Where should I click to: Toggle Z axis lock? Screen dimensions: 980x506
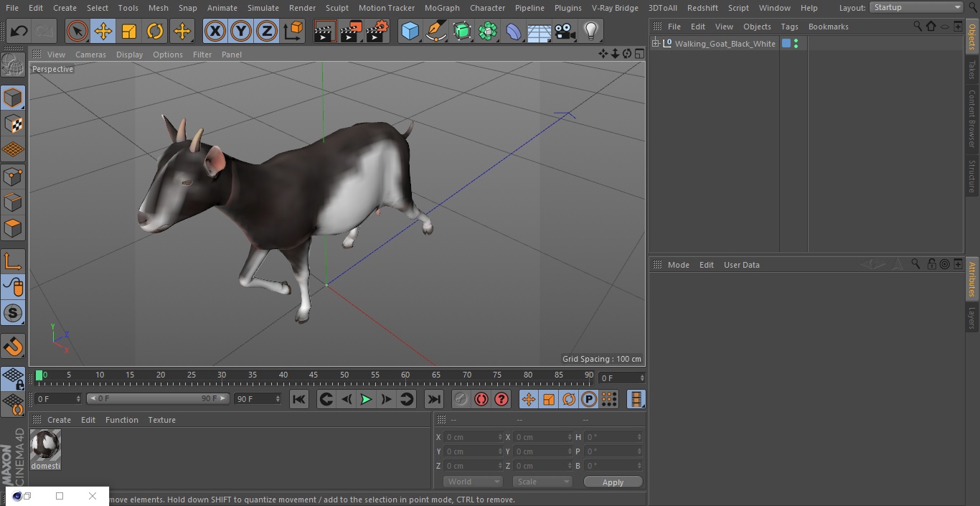point(266,32)
